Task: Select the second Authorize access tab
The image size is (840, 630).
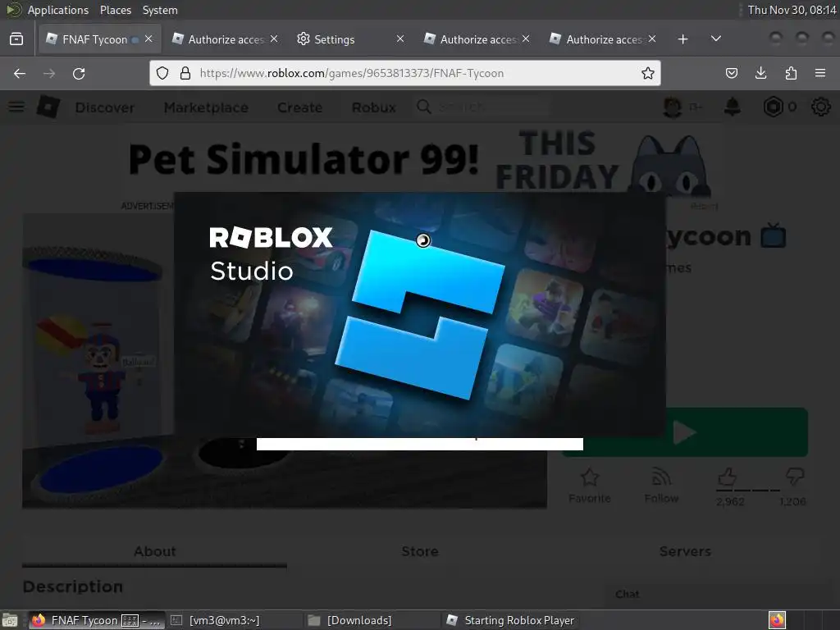Action: (x=477, y=39)
